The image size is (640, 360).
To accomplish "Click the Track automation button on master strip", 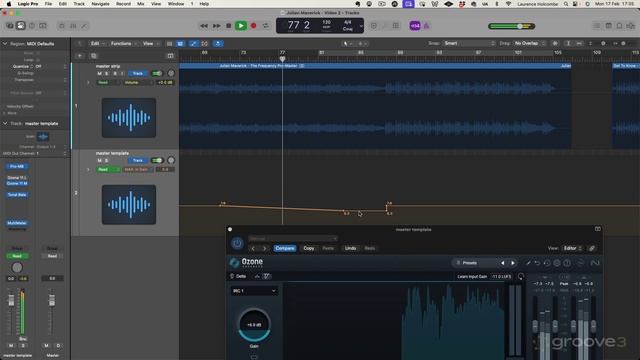I will pyautogui.click(x=138, y=73).
